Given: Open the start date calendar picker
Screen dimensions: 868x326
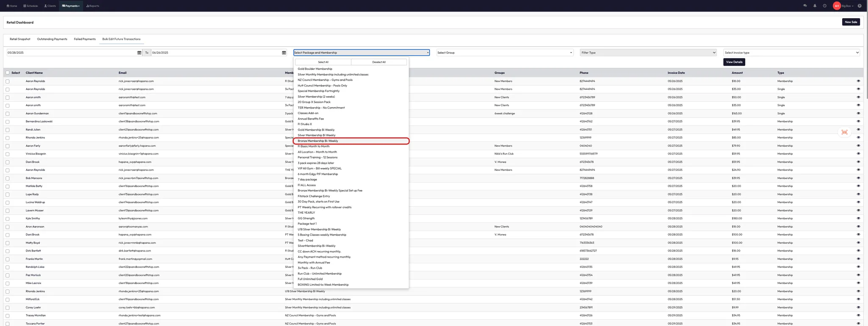Looking at the screenshot, I should (139, 53).
